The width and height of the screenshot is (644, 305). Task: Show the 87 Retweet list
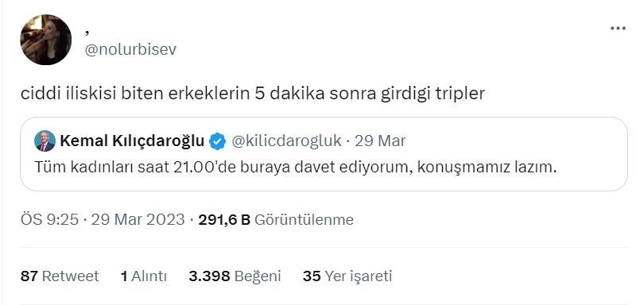[60, 276]
